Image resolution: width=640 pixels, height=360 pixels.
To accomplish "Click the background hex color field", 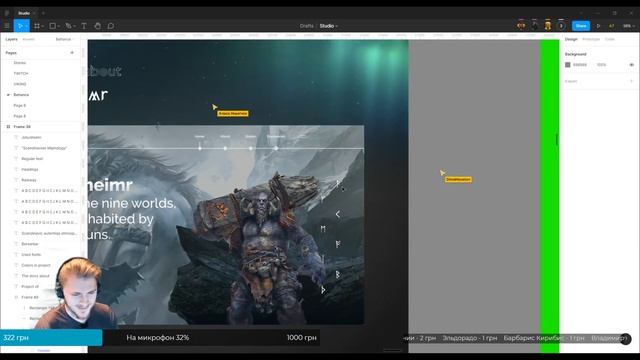I will pyautogui.click(x=580, y=65).
